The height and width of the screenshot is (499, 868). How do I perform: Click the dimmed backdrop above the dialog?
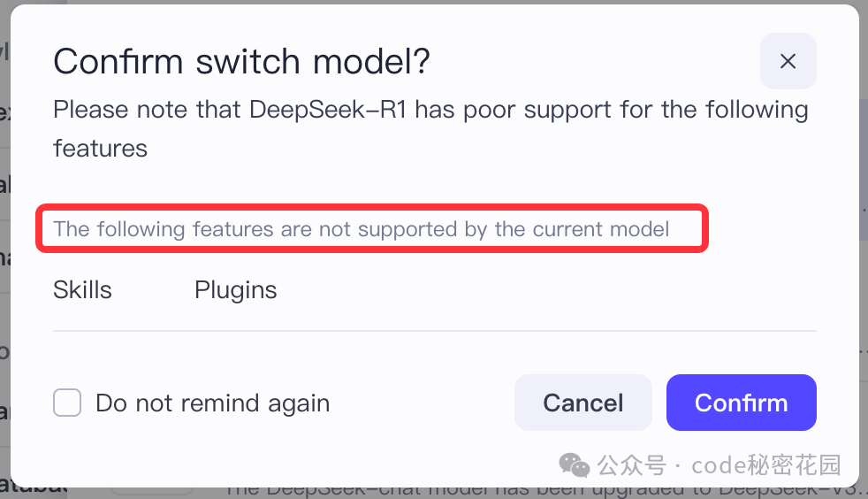[x=434, y=3]
